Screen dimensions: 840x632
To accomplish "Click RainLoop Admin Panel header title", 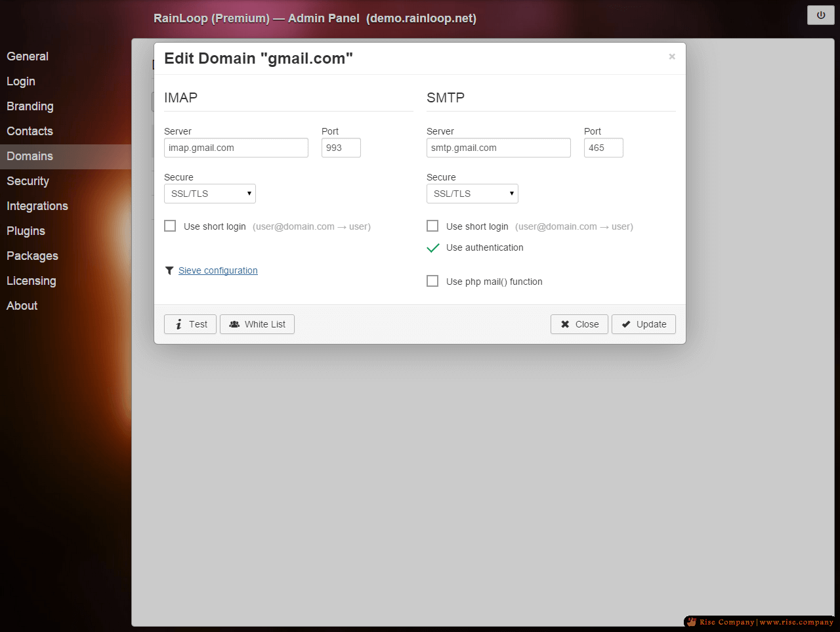I will 315,18.
